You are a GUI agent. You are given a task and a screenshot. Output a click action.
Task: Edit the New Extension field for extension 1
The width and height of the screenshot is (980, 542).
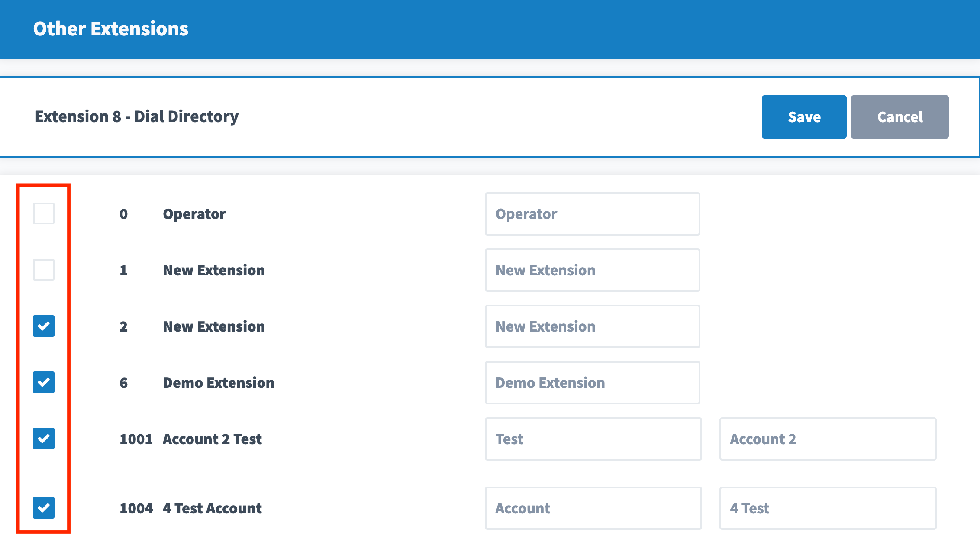(x=593, y=270)
